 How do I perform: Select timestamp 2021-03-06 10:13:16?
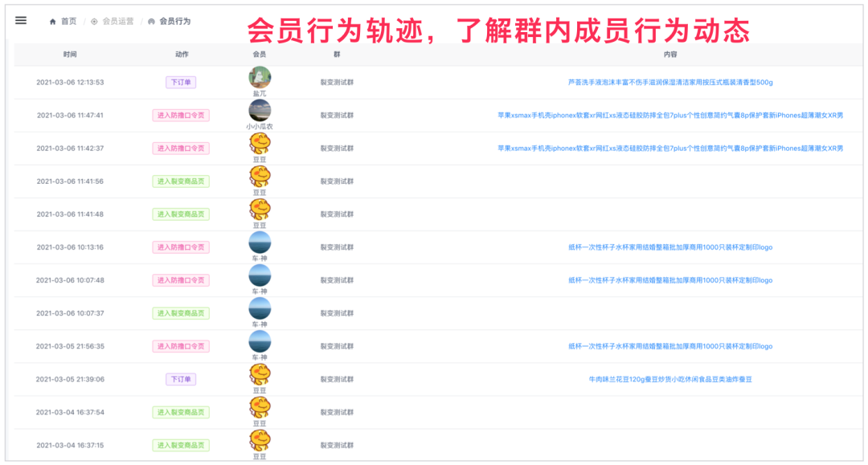pos(70,247)
